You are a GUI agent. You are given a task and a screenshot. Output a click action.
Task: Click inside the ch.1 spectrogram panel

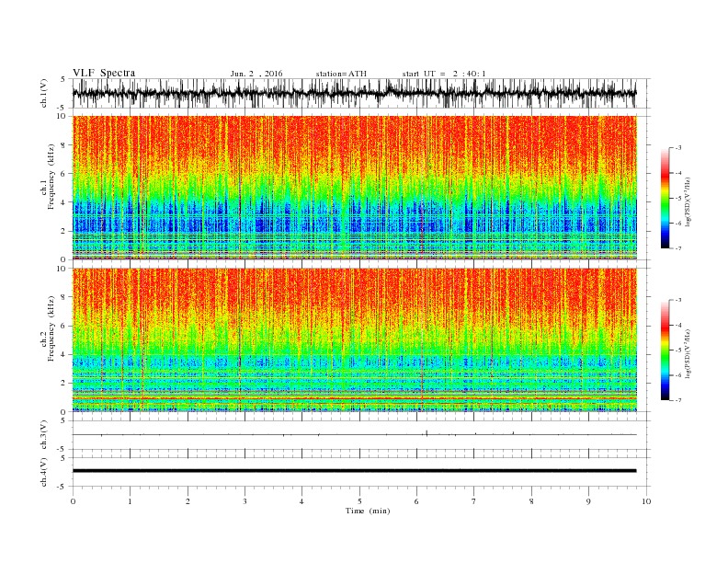[x=354, y=188]
